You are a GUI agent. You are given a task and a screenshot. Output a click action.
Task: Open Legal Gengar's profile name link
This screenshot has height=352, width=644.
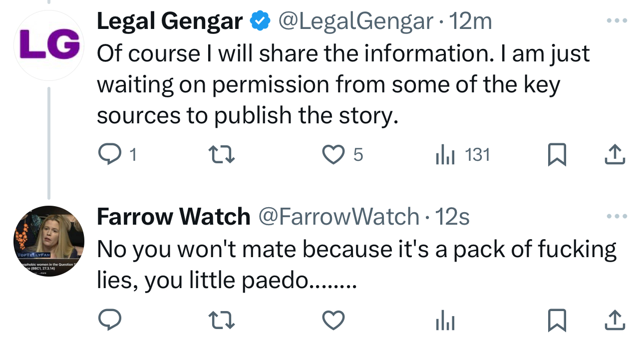click(169, 21)
